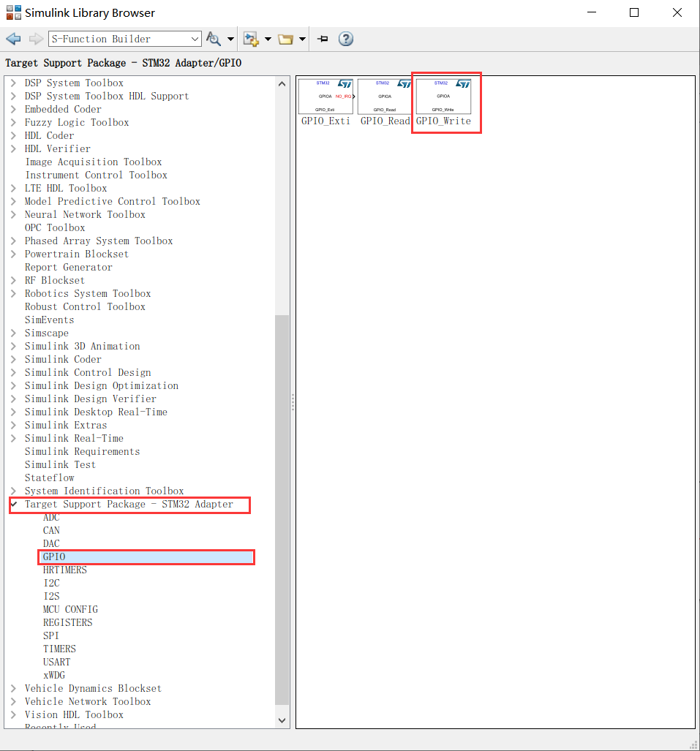Click the new model icon
Screen dimensions: 700x751
(x=251, y=39)
